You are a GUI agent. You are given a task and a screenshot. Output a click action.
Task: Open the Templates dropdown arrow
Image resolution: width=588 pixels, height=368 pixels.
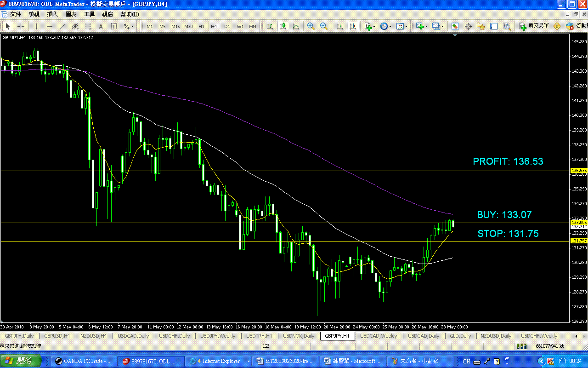tap(406, 26)
